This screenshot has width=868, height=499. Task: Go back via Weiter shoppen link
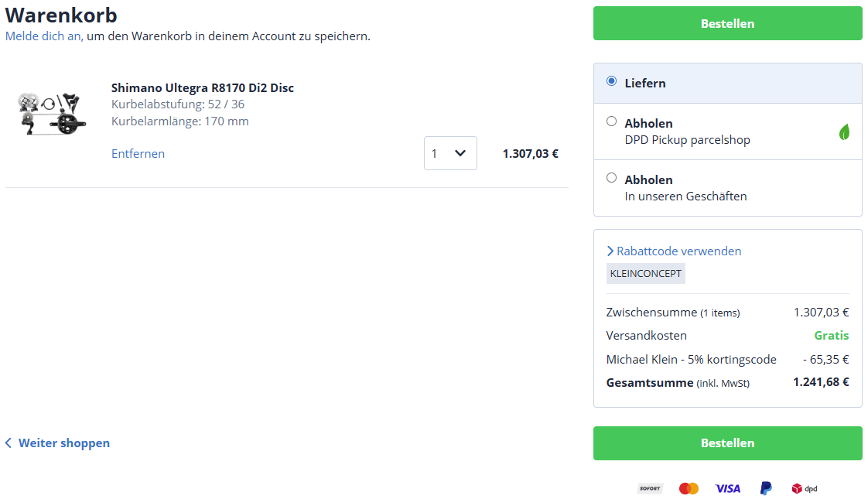coord(64,443)
